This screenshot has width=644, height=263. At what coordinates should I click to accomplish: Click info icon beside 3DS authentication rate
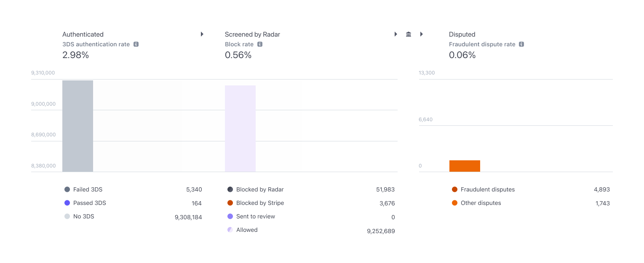tap(136, 44)
